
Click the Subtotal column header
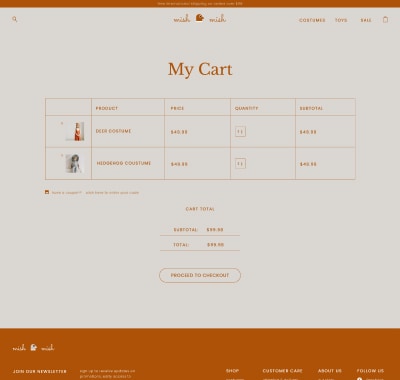[311, 108]
